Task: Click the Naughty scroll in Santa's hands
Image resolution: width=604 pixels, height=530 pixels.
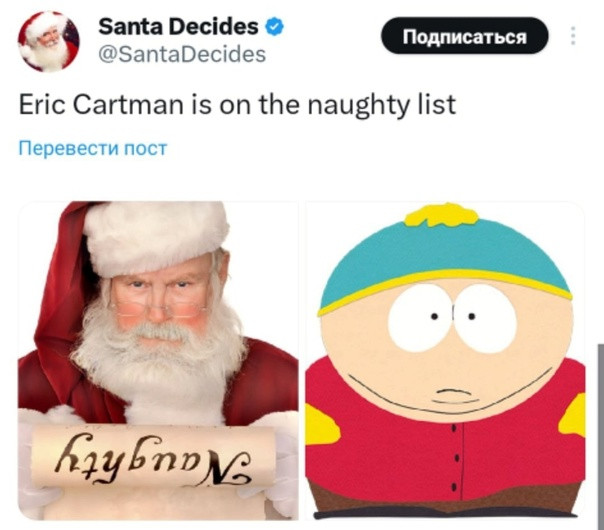Action: point(154,456)
